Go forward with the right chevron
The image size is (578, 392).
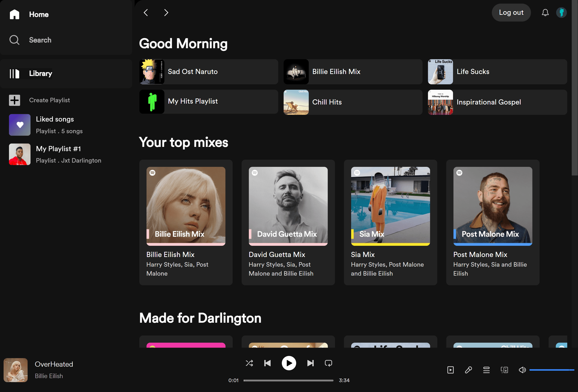166,13
